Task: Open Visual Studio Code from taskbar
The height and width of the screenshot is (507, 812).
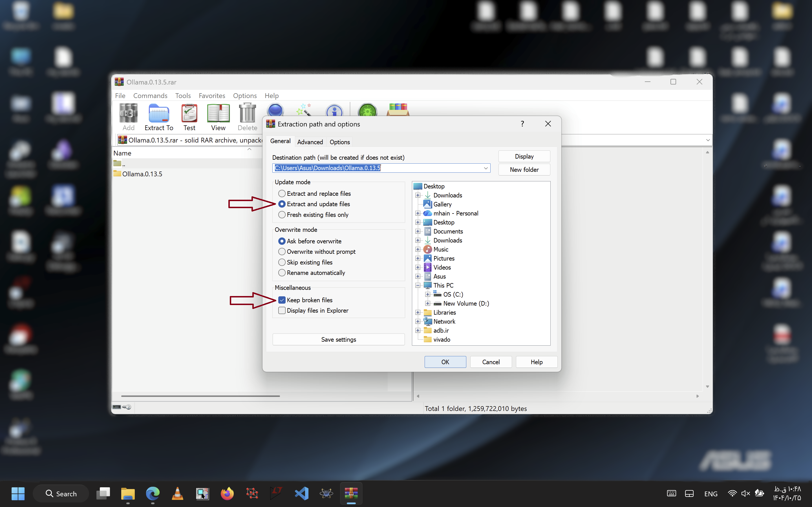Action: point(301,493)
